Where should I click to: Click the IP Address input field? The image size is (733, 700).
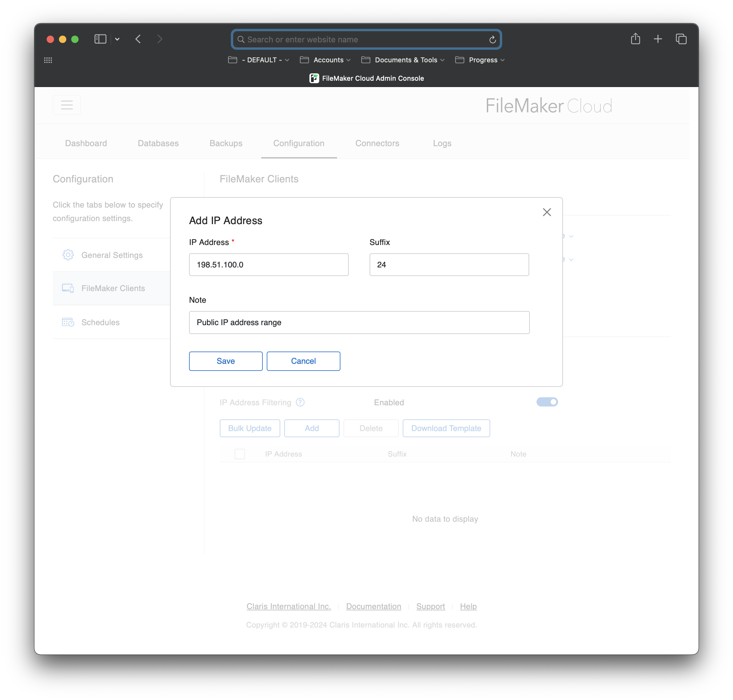point(269,265)
